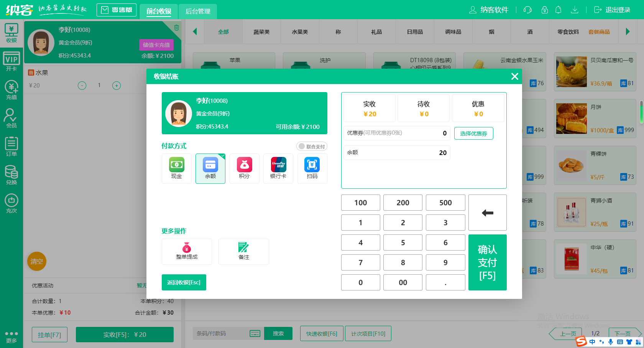Open 订单 in the left sidebar
This screenshot has width=644, height=348.
click(x=11, y=146)
